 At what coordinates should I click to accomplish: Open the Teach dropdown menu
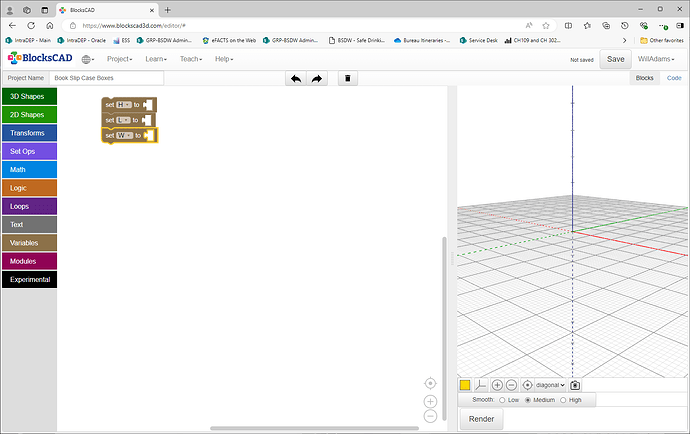(x=191, y=59)
